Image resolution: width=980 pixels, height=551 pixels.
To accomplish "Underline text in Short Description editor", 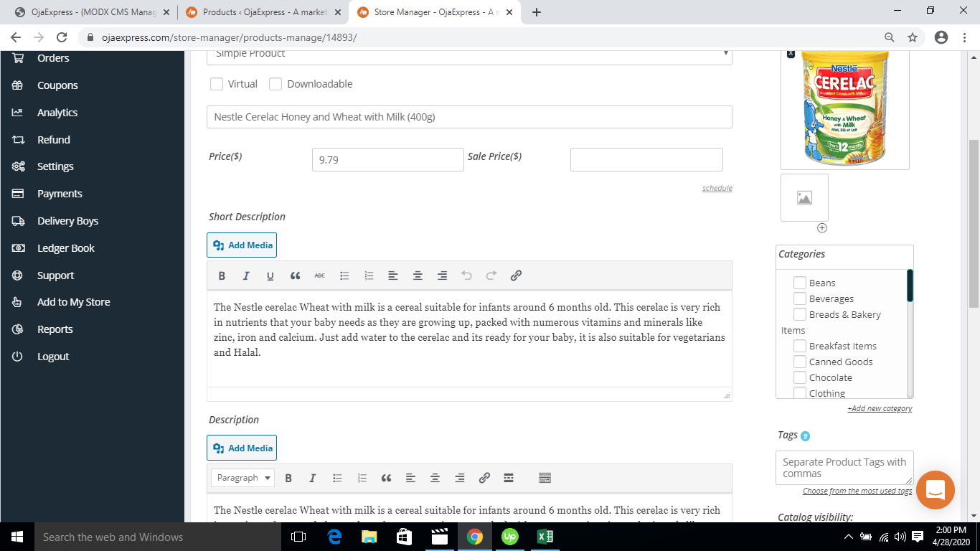I will tap(270, 275).
